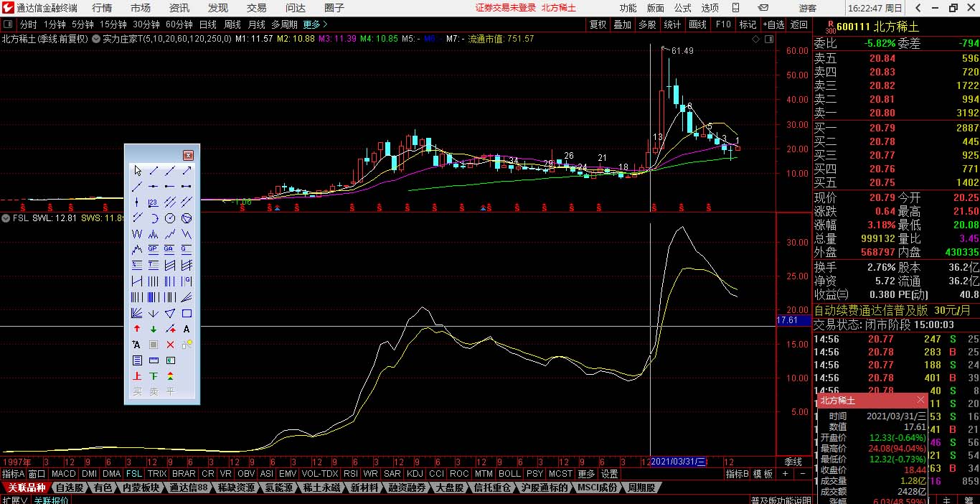Pick the red up-arrow marker tool
The image size is (980, 504).
137,329
